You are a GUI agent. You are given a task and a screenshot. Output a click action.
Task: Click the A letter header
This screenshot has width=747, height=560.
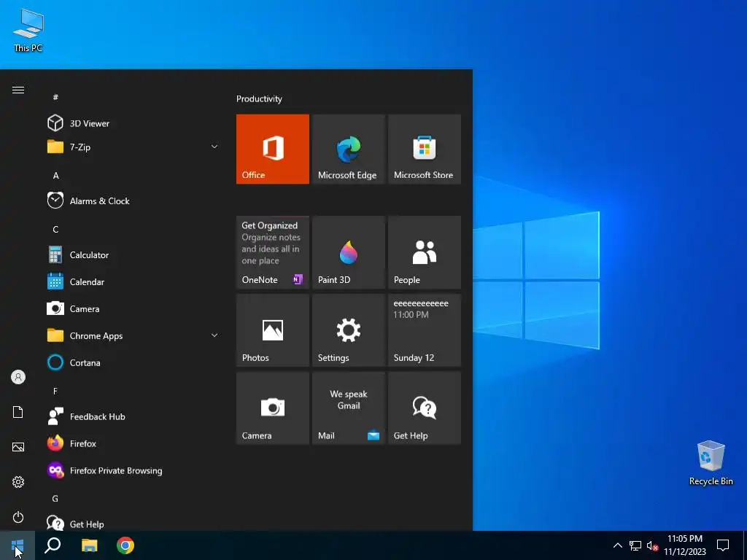[55, 176]
